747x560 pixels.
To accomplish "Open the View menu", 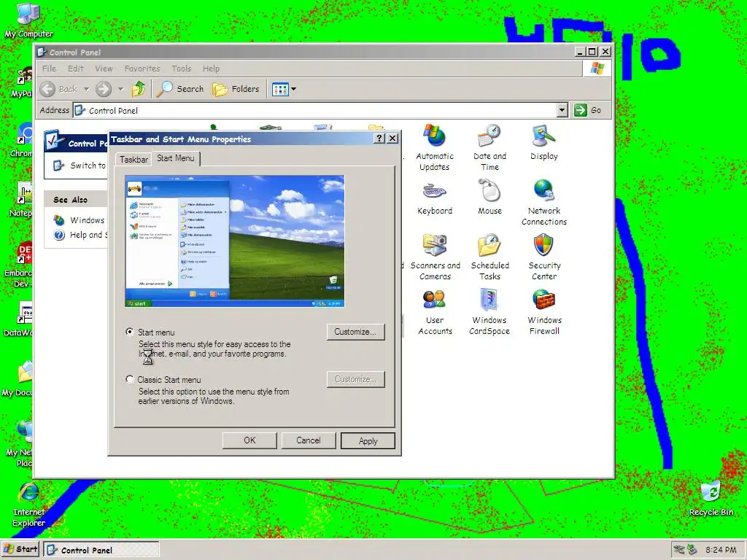I will [x=104, y=69].
